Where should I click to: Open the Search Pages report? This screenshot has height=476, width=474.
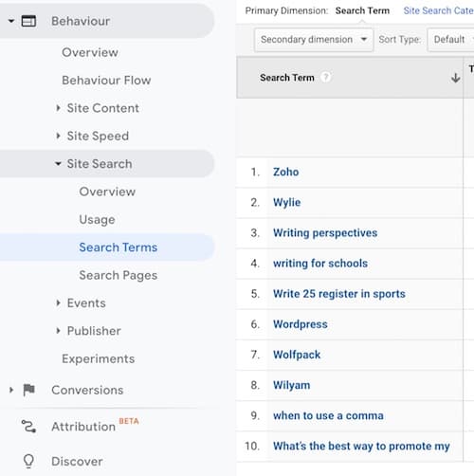tap(118, 275)
